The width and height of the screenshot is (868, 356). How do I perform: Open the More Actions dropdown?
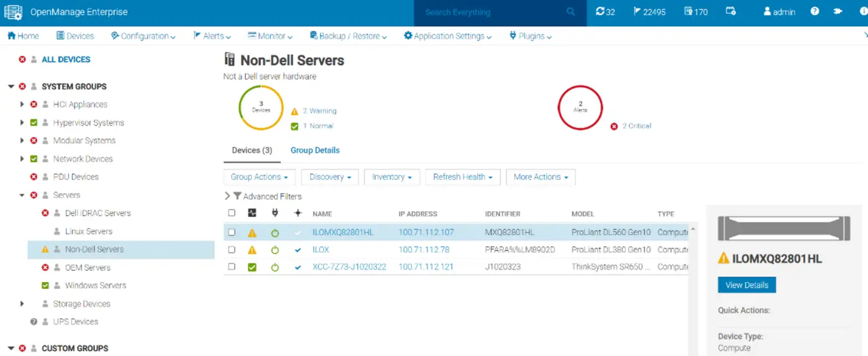541,177
